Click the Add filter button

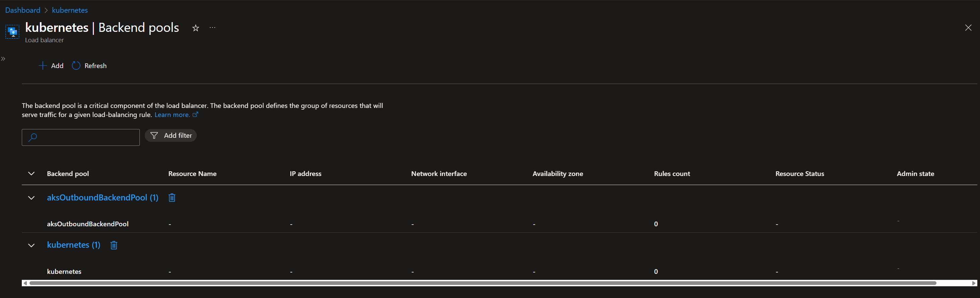(x=171, y=135)
